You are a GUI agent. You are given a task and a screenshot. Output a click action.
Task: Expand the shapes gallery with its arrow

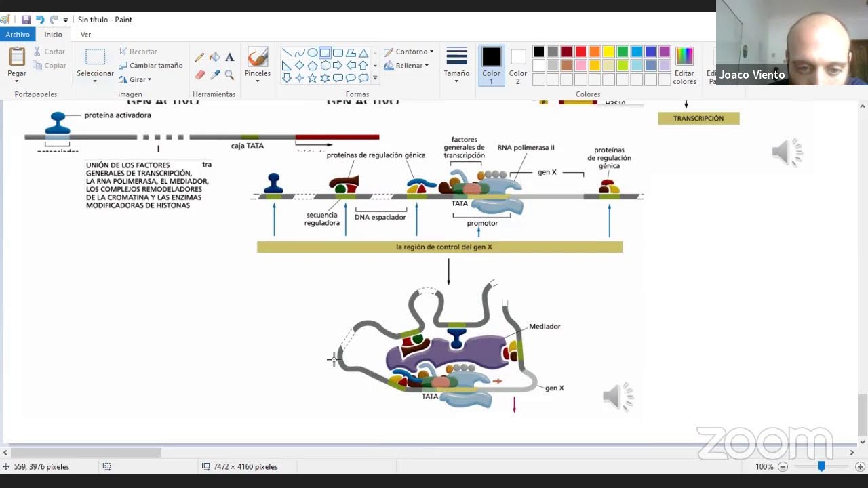point(375,79)
